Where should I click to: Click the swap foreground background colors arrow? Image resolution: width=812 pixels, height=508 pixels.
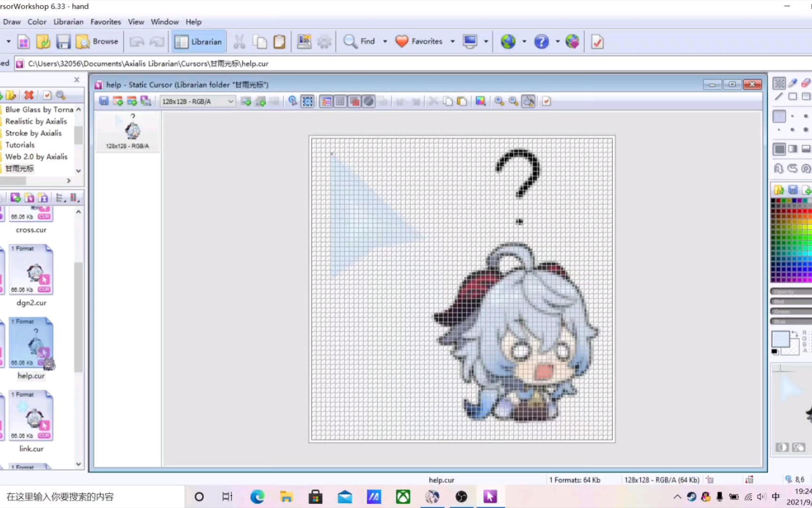click(x=795, y=334)
